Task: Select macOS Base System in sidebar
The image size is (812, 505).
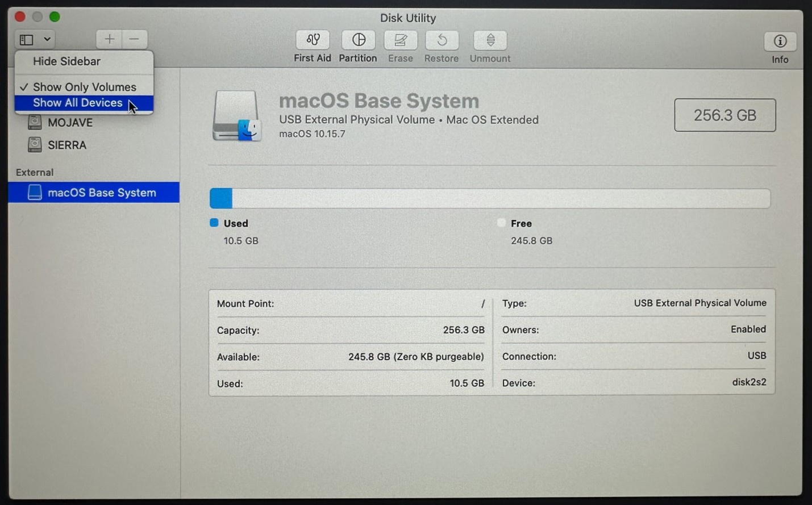Action: click(x=94, y=193)
